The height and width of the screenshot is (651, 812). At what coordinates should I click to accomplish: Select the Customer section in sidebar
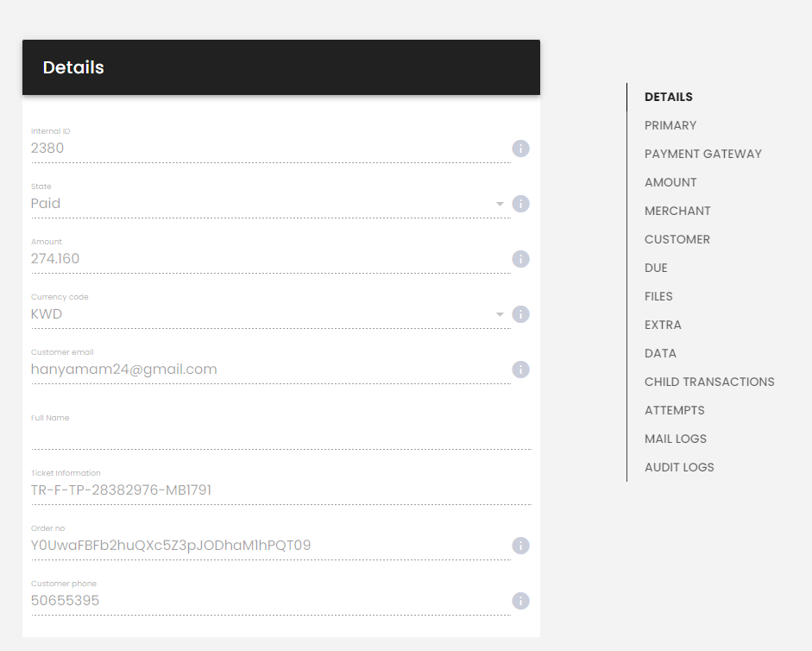pyautogui.click(x=677, y=239)
